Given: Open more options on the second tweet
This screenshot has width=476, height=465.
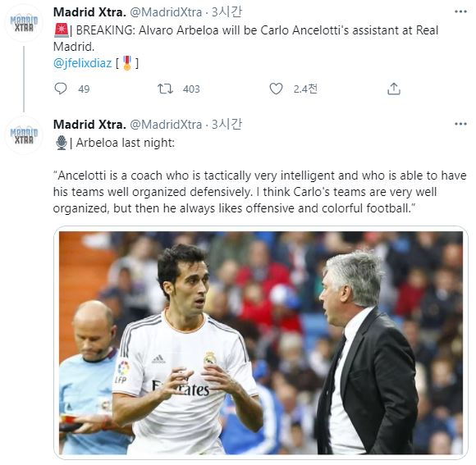Looking at the screenshot, I should [x=460, y=124].
